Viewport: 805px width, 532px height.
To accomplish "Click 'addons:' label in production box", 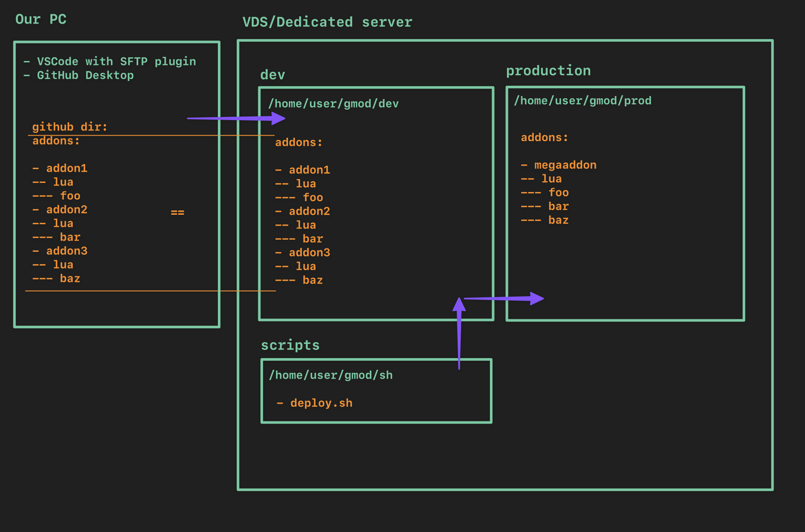I will click(x=545, y=137).
